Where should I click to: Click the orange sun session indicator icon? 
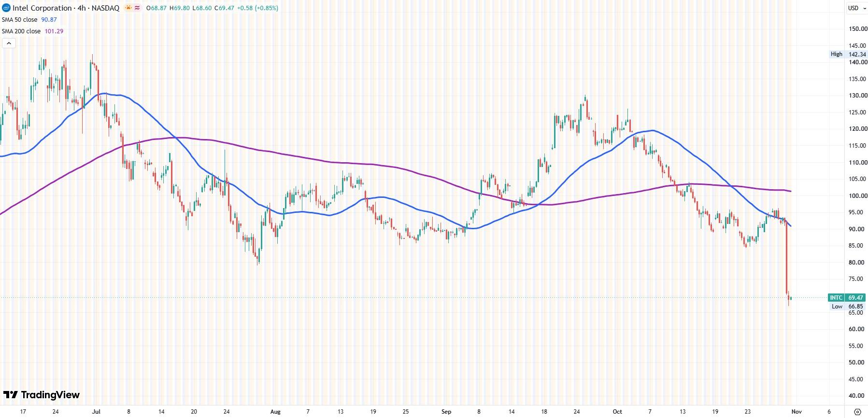pyautogui.click(x=128, y=8)
